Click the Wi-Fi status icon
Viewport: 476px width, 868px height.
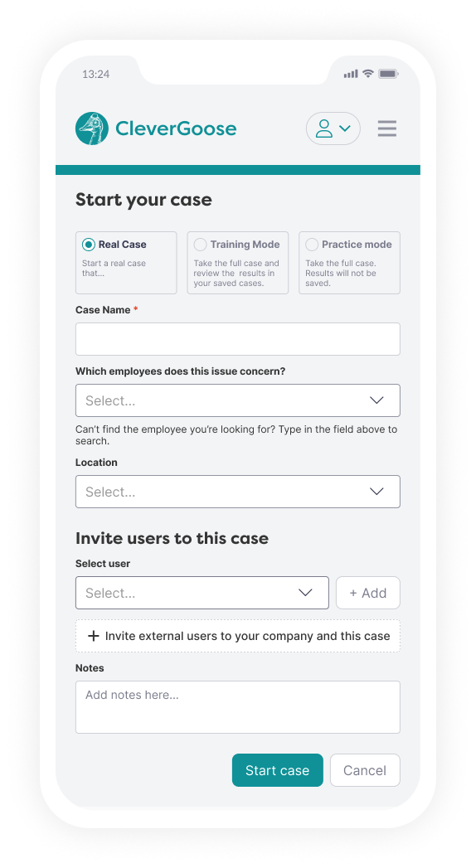368,74
